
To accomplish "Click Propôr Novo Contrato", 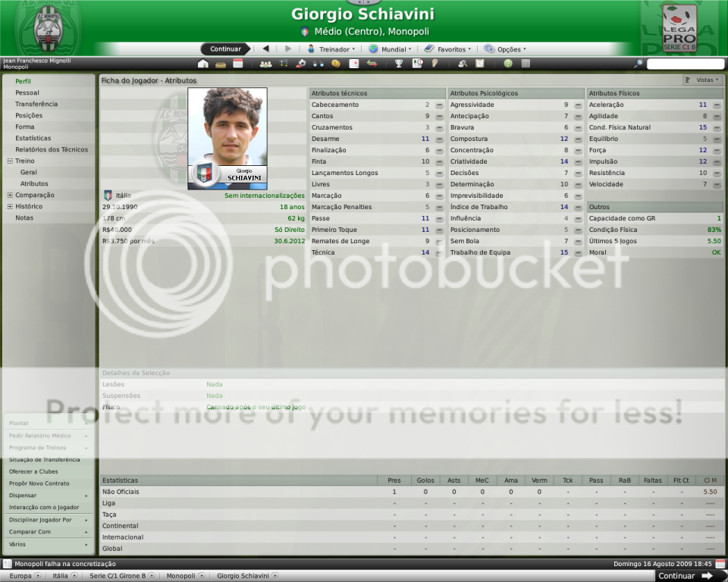I will 39,483.
